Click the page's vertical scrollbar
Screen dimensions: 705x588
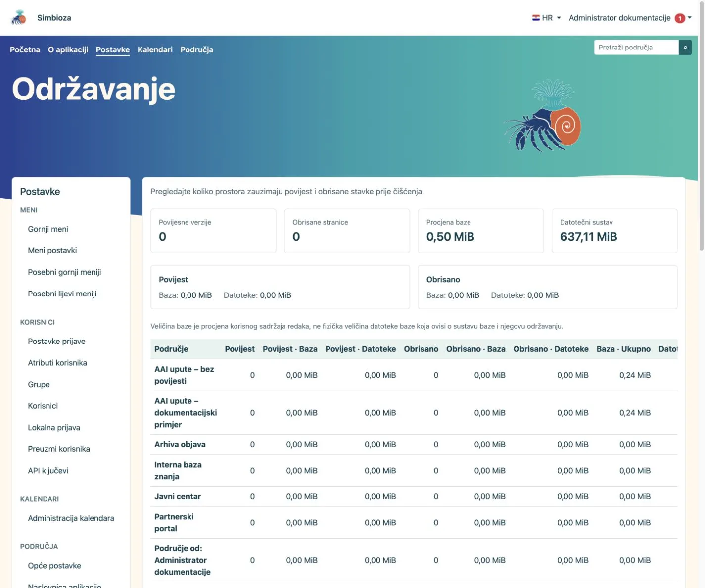coord(701,126)
